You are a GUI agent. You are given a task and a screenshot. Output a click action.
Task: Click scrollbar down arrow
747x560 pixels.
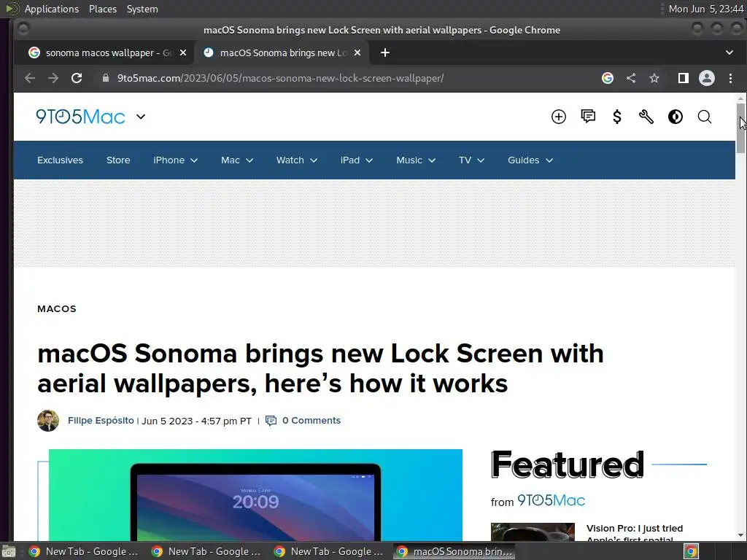pos(740,535)
